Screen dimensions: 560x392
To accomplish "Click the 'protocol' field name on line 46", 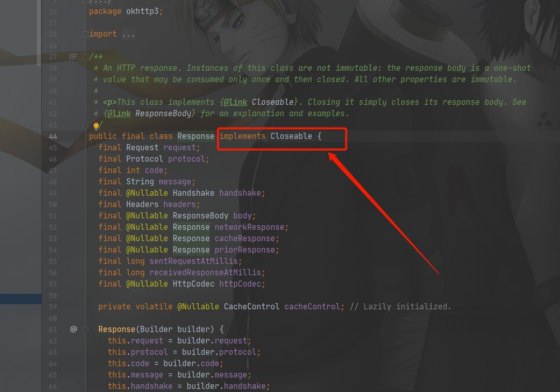I will pos(187,159).
